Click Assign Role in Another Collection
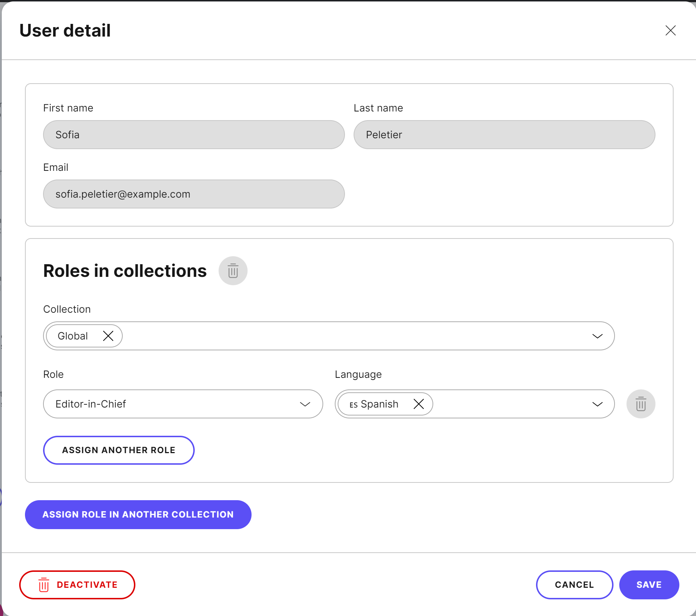696x616 pixels. (x=138, y=515)
